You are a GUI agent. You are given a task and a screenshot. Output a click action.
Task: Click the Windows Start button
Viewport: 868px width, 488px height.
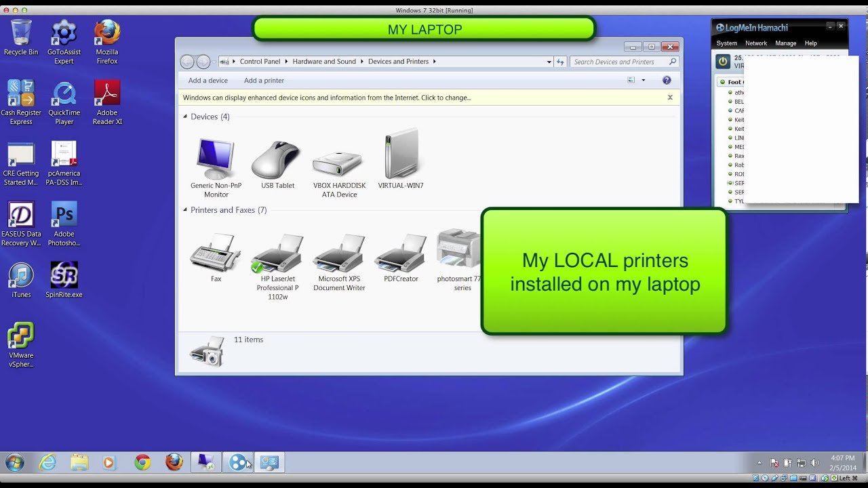(x=14, y=463)
